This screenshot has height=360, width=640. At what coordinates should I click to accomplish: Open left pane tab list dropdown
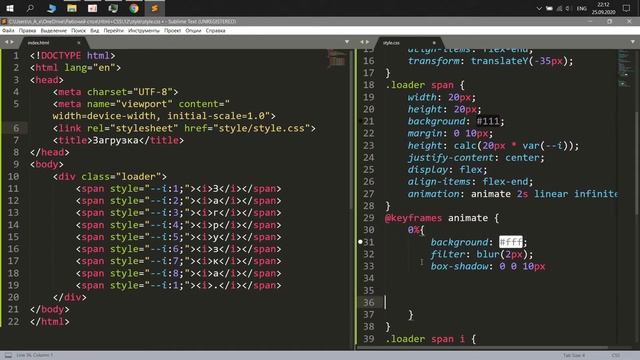[x=347, y=42]
